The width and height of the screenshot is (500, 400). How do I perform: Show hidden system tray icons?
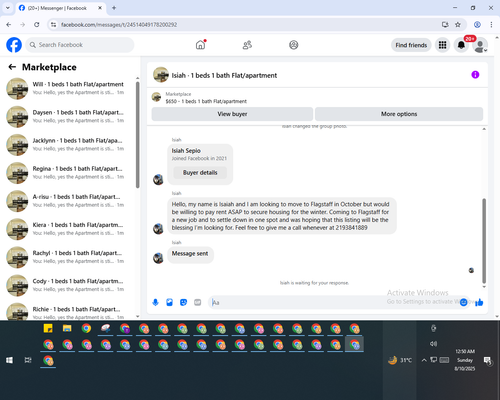tap(424, 360)
